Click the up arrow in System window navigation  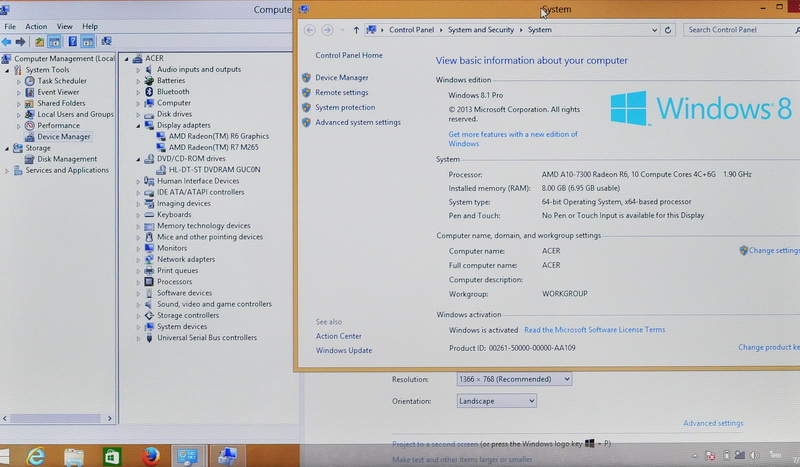[x=356, y=30]
